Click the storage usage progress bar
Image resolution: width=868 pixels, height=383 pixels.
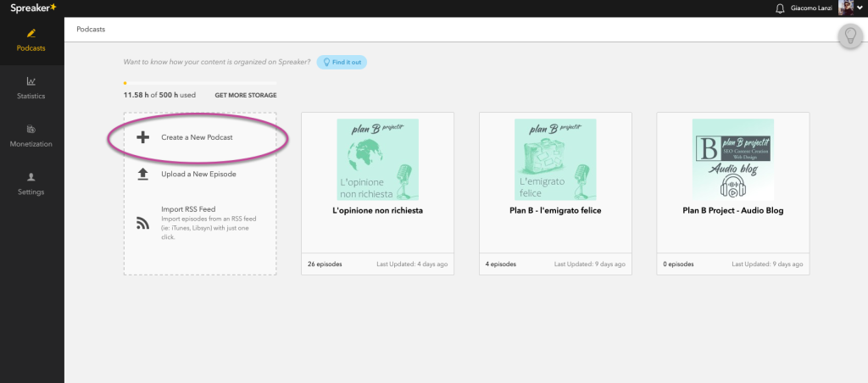200,83
